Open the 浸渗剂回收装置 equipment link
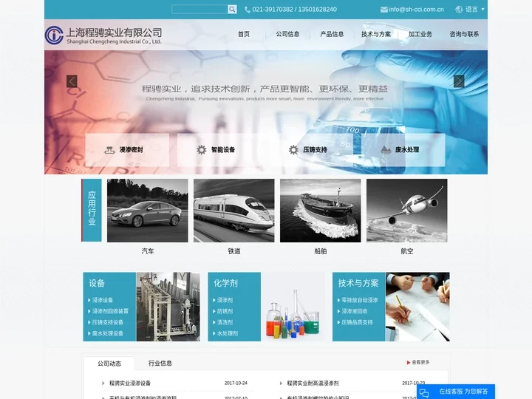This screenshot has height=399, width=532. coord(110,311)
